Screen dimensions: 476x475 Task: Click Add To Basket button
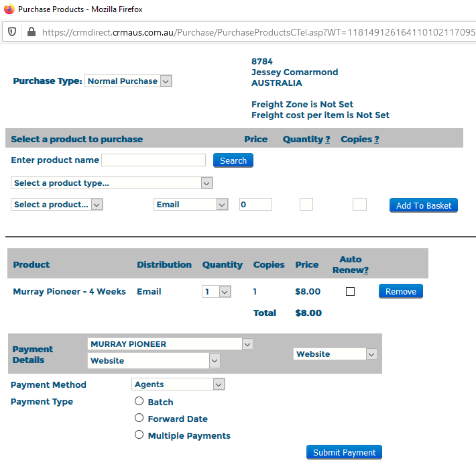click(424, 205)
